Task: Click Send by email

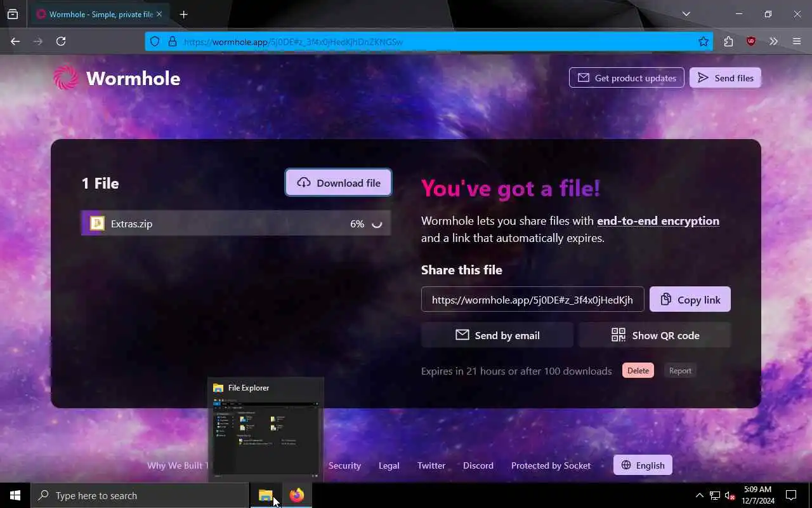Action: [x=497, y=335]
